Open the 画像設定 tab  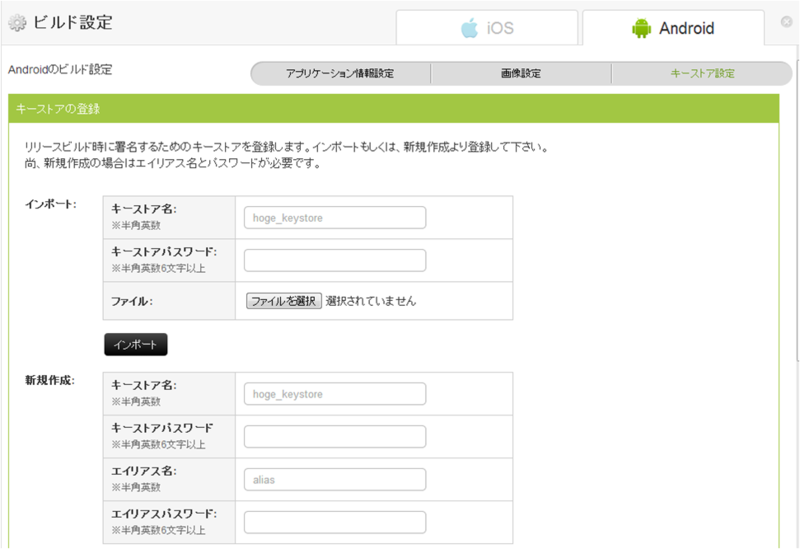(521, 73)
